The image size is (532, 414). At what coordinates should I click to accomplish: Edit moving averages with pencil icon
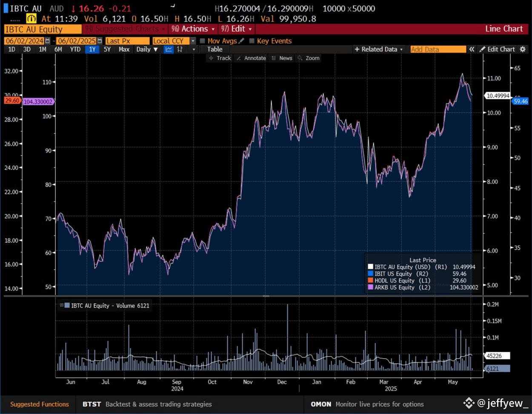pos(241,41)
